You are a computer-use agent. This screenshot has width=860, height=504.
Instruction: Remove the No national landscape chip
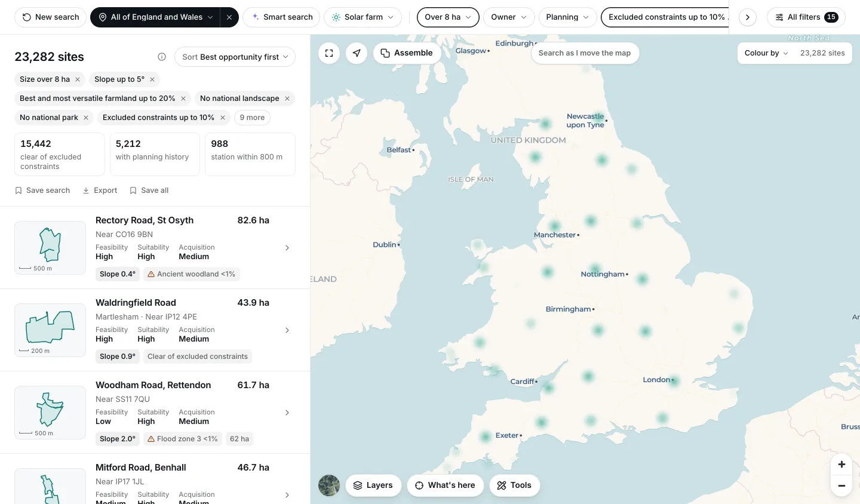[287, 99]
